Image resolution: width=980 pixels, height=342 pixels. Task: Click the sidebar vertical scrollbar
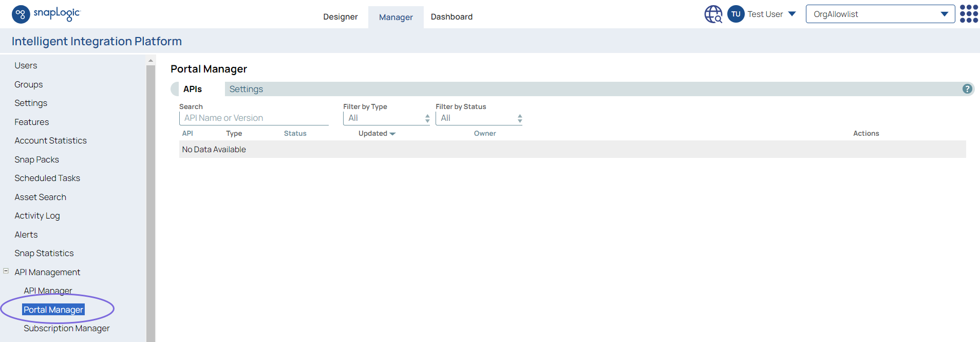tap(150, 203)
